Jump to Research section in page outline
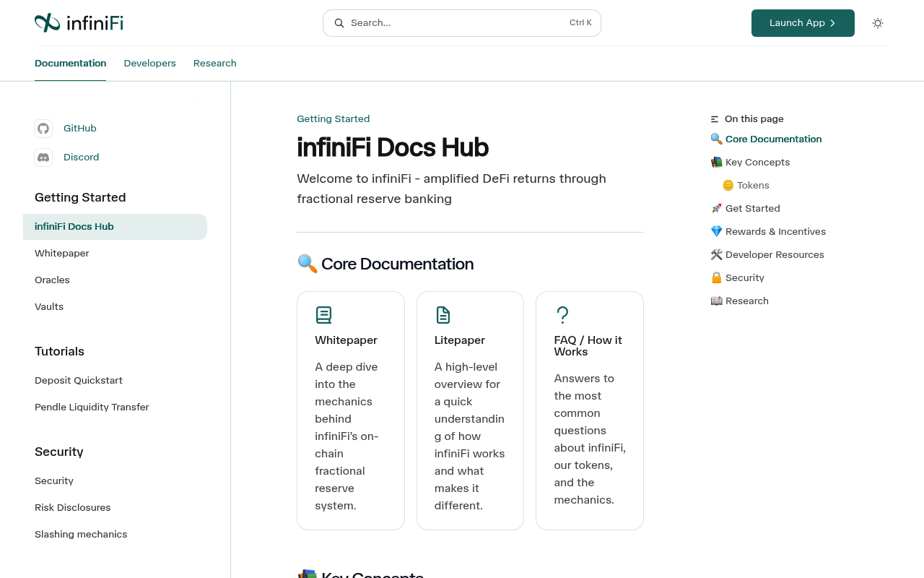This screenshot has height=578, width=924. [x=739, y=301]
